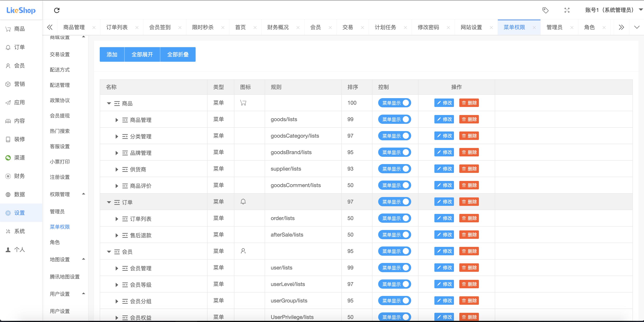Toggle 菜单显示 for the 商品 row
Screen dimensions: 644x322
tap(394, 103)
